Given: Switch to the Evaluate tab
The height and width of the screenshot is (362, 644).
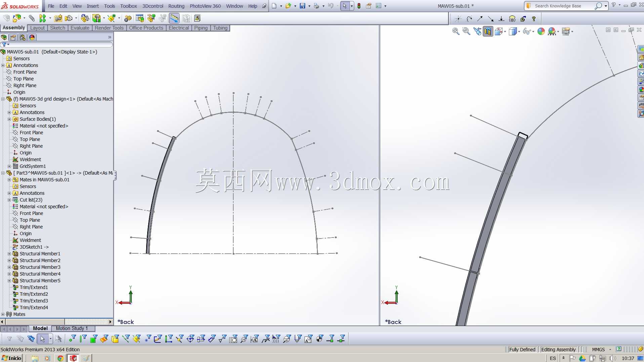Looking at the screenshot, I should (x=80, y=28).
